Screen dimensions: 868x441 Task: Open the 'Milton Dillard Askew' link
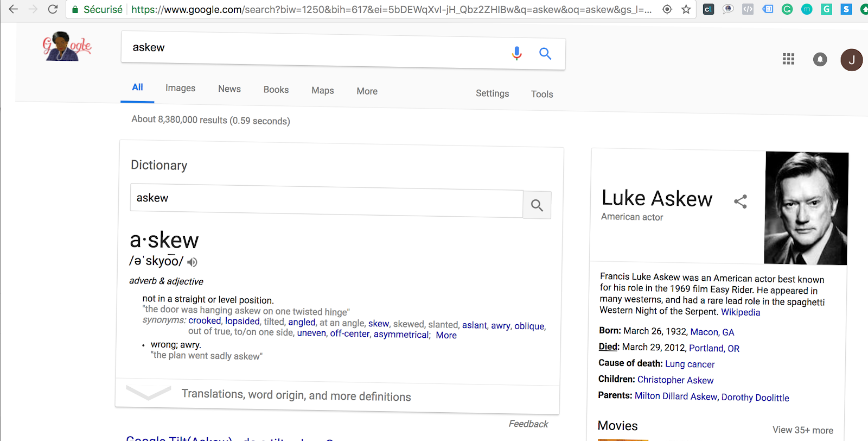click(676, 396)
